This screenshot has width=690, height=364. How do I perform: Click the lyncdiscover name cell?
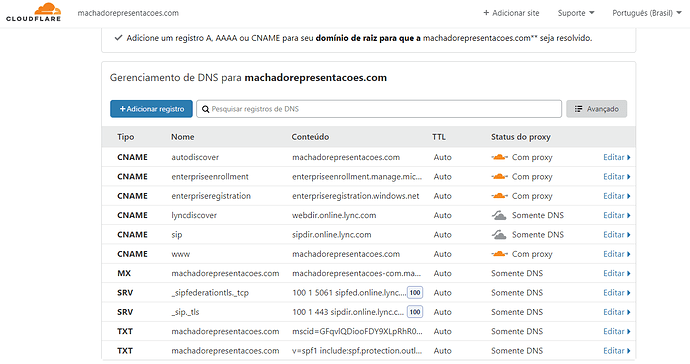pyautogui.click(x=194, y=215)
